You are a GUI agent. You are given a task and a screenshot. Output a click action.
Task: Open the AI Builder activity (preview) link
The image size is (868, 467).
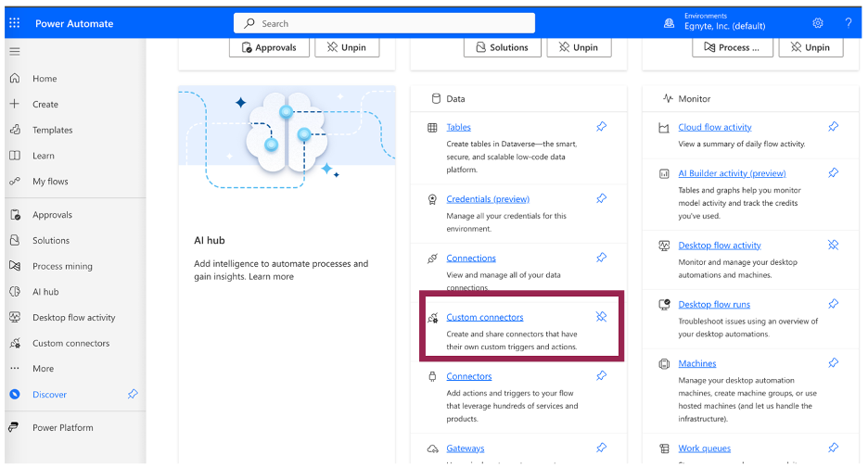coord(732,174)
